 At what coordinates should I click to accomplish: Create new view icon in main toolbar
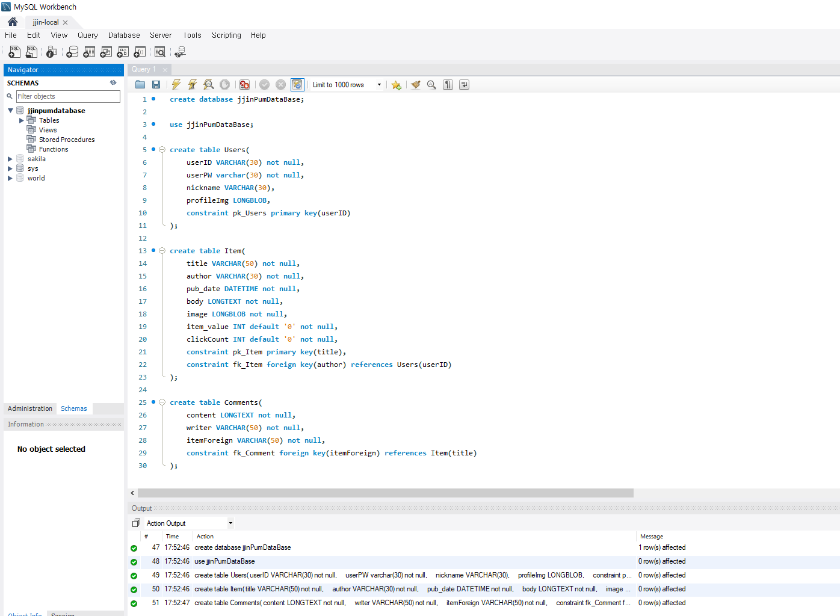point(106,52)
